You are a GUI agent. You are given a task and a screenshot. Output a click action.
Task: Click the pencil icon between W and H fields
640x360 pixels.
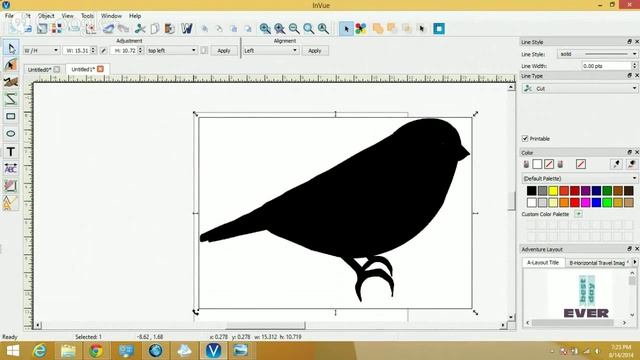[x=103, y=51]
